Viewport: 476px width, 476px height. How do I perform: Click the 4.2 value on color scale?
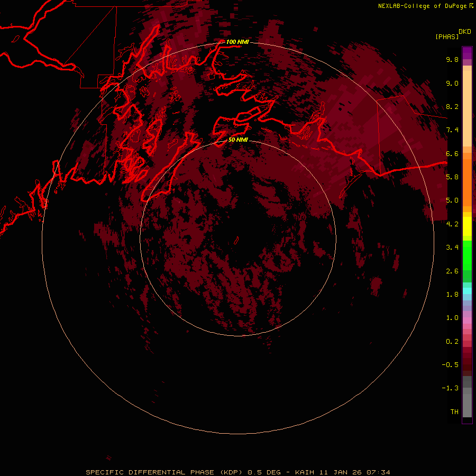452,224
